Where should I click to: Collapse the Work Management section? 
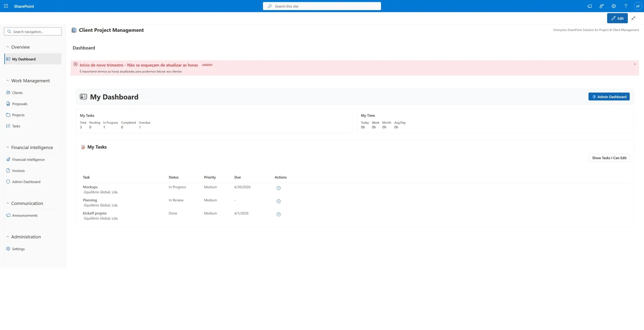[x=8, y=80]
